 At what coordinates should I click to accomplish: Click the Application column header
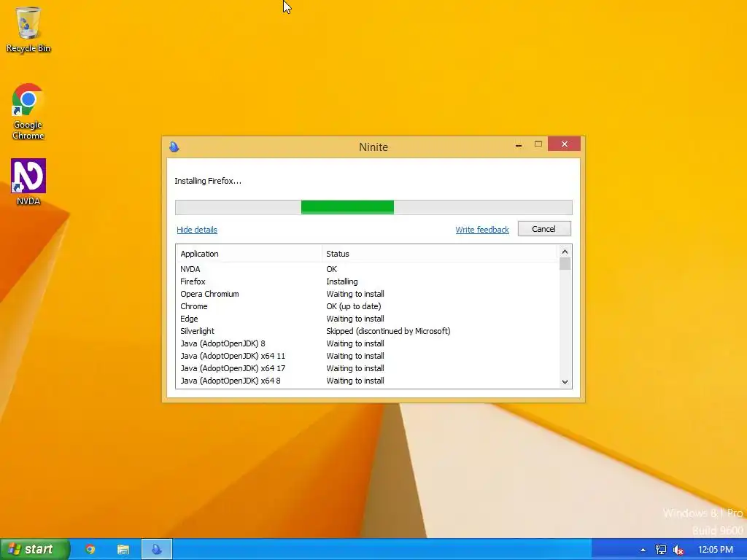point(249,254)
